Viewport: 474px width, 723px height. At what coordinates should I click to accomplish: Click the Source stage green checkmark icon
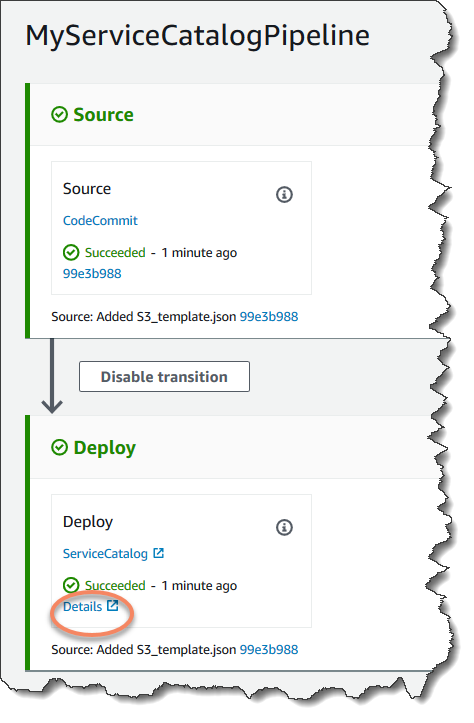click(x=59, y=114)
